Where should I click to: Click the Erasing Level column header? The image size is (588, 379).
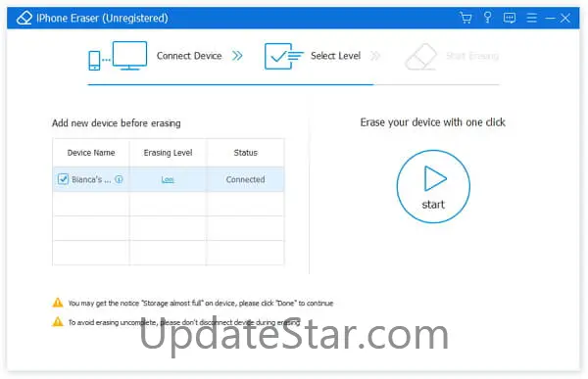168,153
